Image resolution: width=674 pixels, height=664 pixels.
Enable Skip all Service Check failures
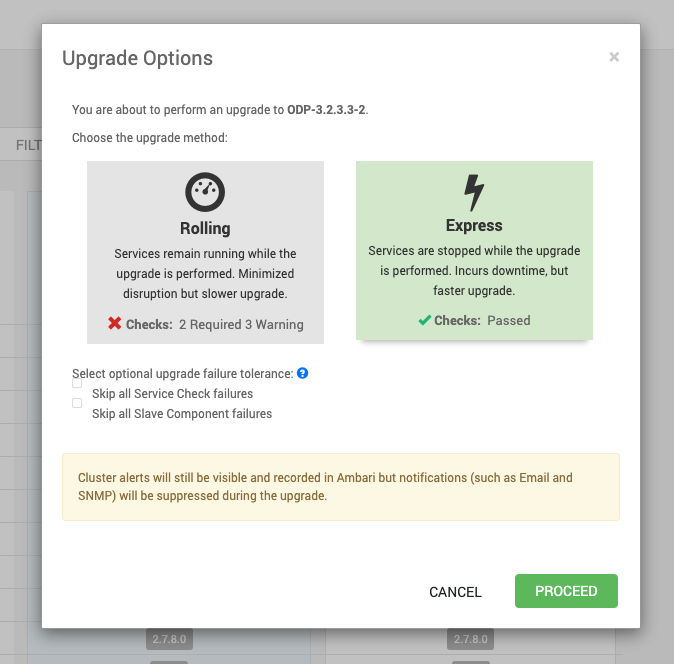pos(77,383)
